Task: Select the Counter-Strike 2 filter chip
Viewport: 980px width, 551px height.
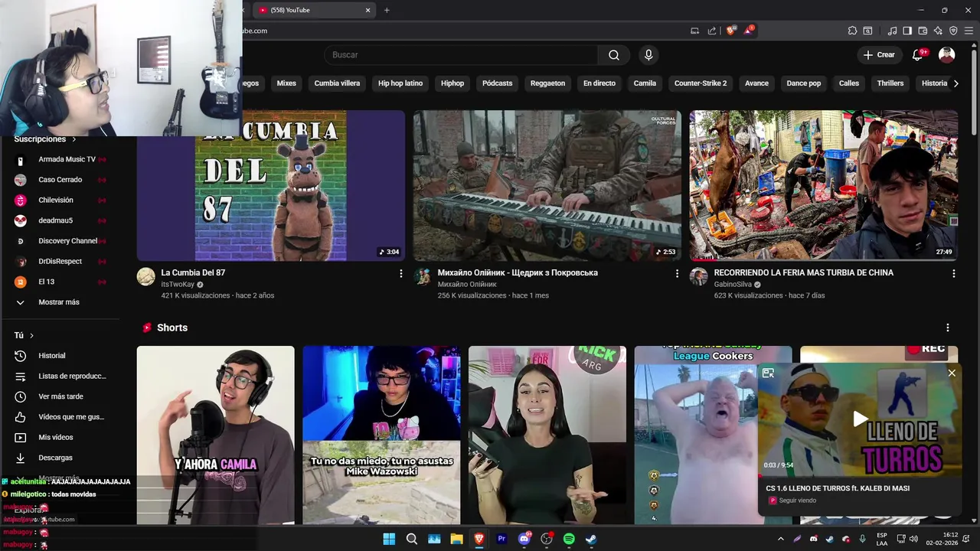Action: click(x=701, y=83)
